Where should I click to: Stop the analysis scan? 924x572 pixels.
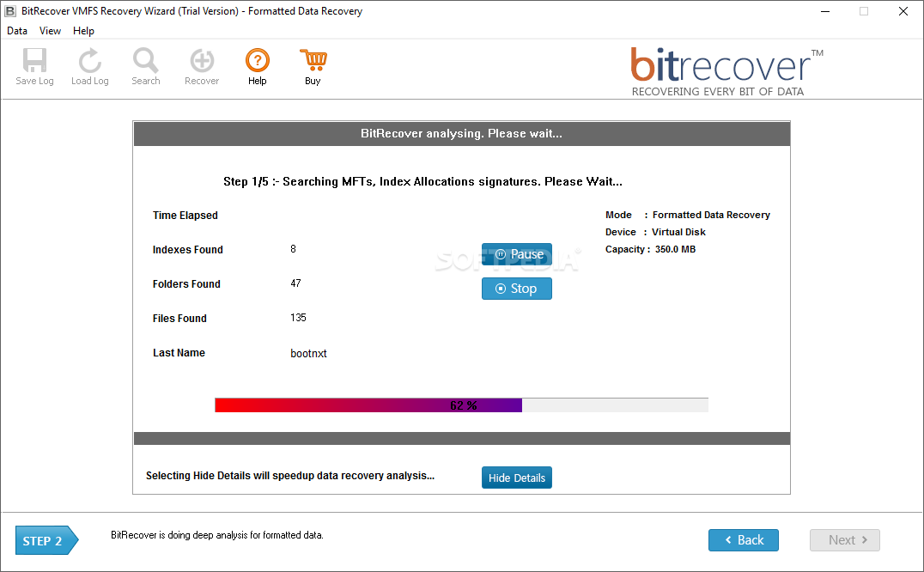[517, 289]
